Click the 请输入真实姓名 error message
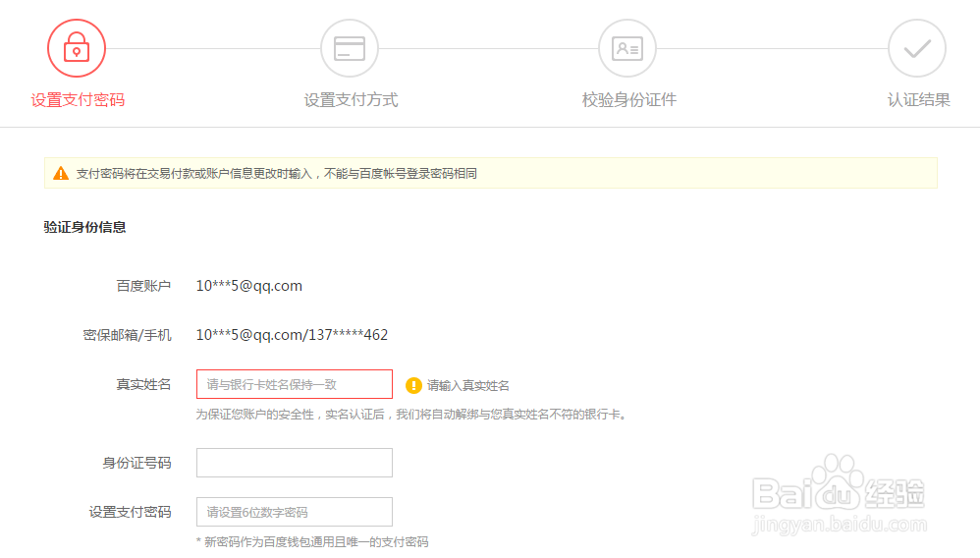This screenshot has width=980, height=558. click(468, 386)
